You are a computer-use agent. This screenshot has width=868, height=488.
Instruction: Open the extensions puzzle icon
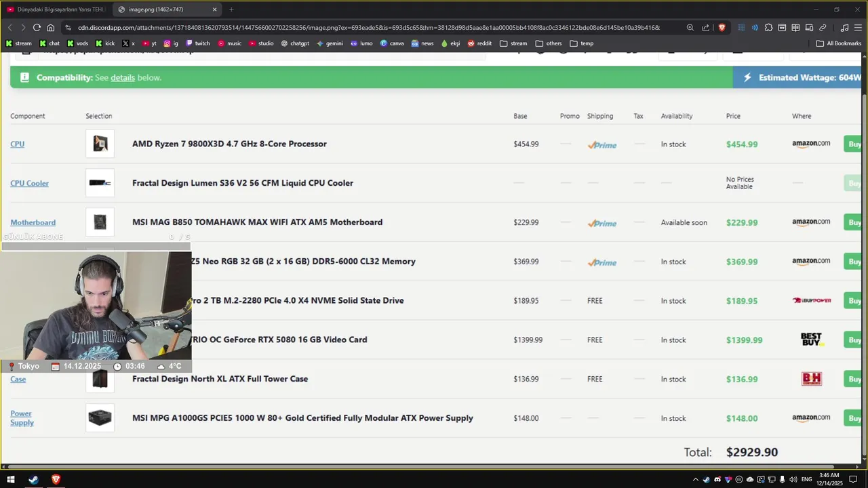pos(768,28)
